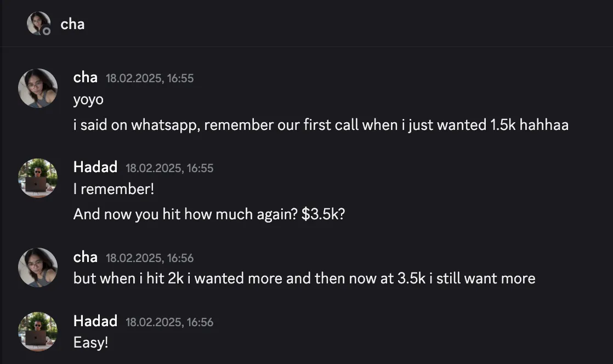Image resolution: width=613 pixels, height=364 pixels.
Task: Click the 16:55 timestamp beside Hadad's name
Action: click(x=169, y=168)
